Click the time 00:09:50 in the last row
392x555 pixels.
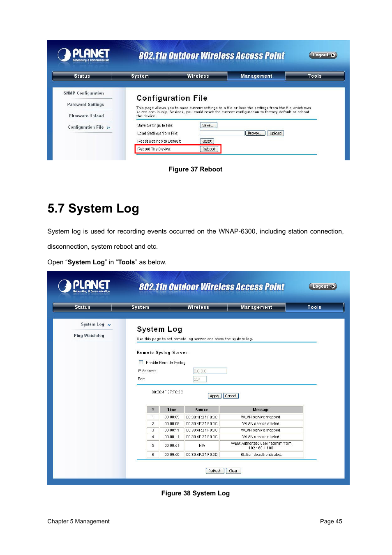pyautogui.click(x=172, y=455)
